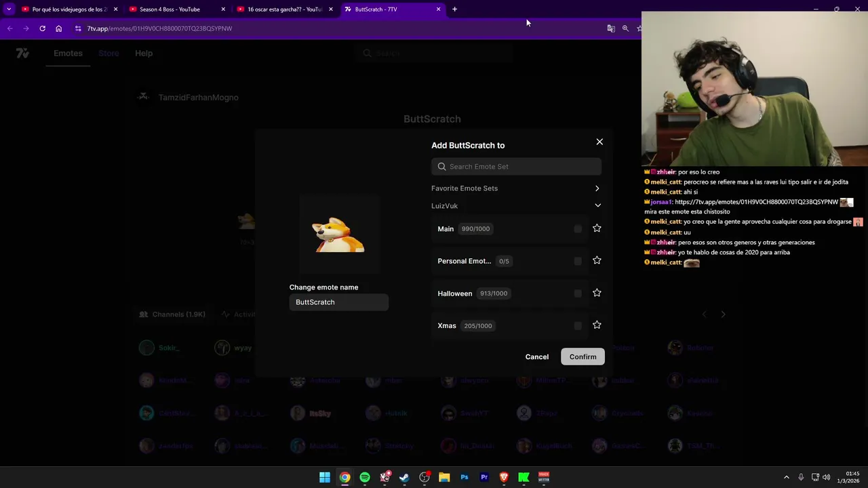Viewport: 868px width, 488px height.
Task: Close the ButtScratch - 7TV browser tab
Action: pyautogui.click(x=438, y=9)
